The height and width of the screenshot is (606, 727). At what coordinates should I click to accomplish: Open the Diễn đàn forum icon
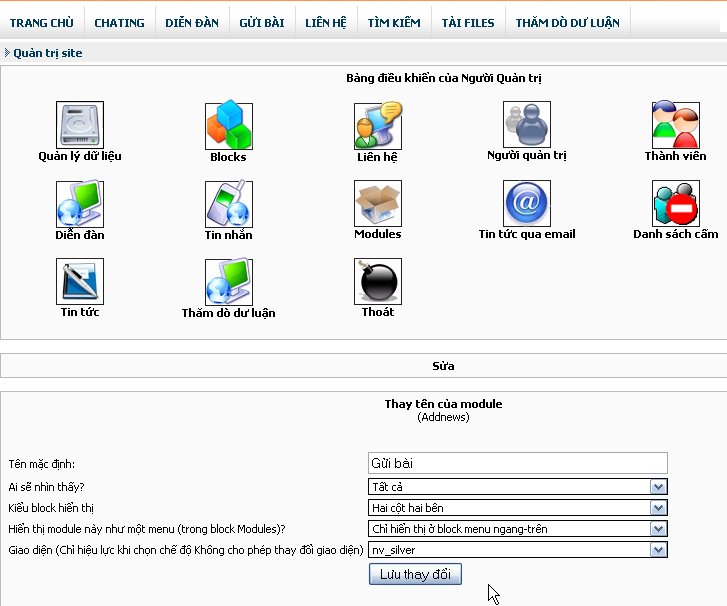tap(80, 204)
